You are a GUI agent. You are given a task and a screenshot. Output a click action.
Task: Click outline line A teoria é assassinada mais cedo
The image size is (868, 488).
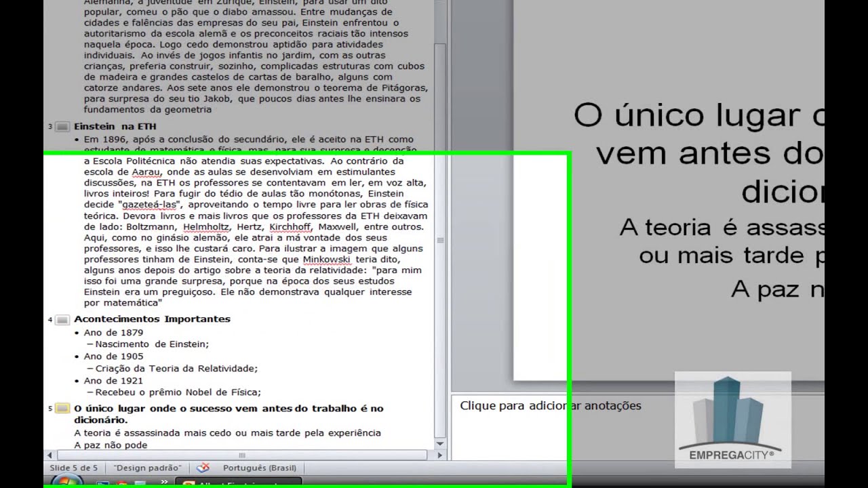click(x=227, y=432)
